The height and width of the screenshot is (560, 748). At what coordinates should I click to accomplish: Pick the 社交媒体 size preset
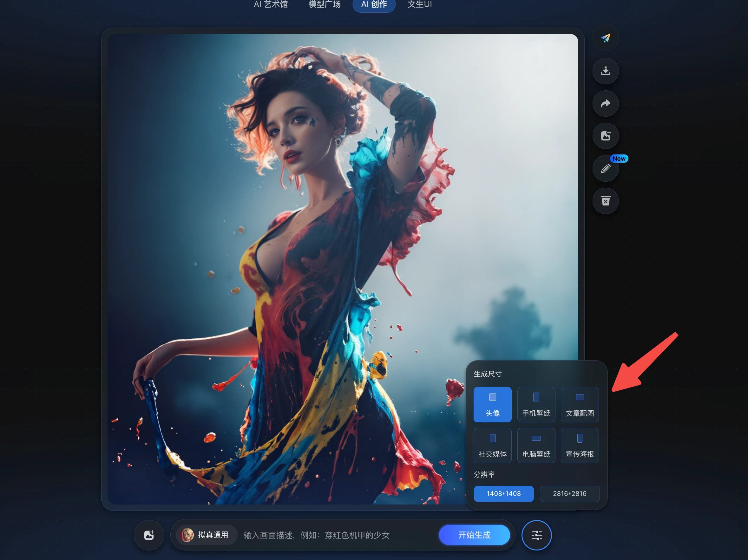(492, 445)
